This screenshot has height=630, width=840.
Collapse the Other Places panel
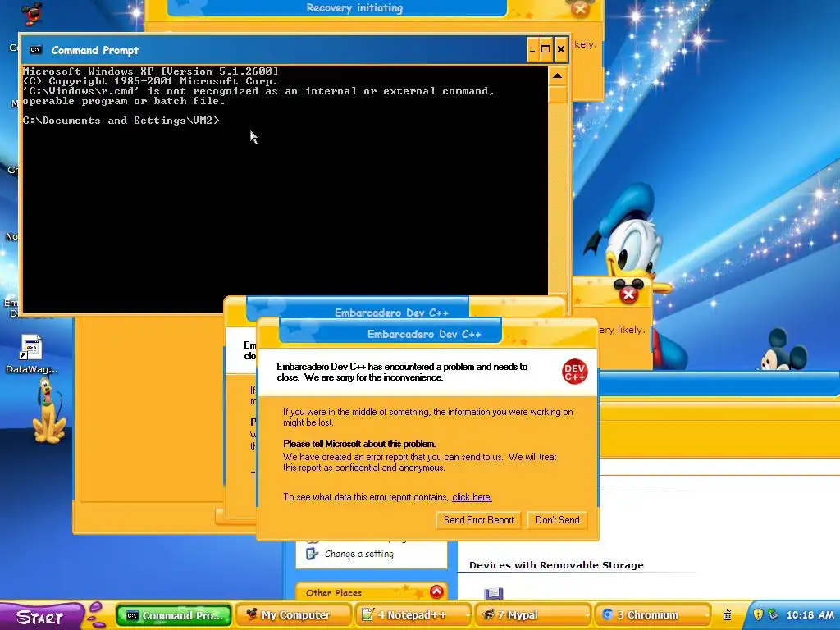coord(436,592)
